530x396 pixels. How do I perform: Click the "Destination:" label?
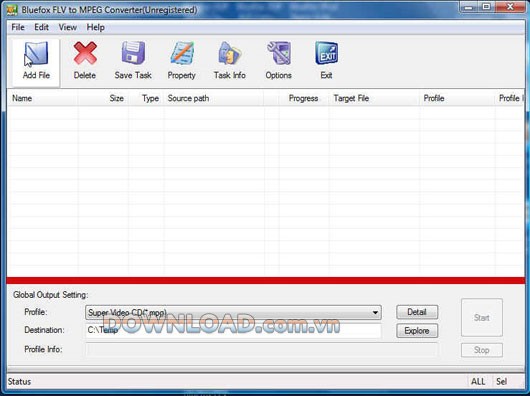pos(44,330)
